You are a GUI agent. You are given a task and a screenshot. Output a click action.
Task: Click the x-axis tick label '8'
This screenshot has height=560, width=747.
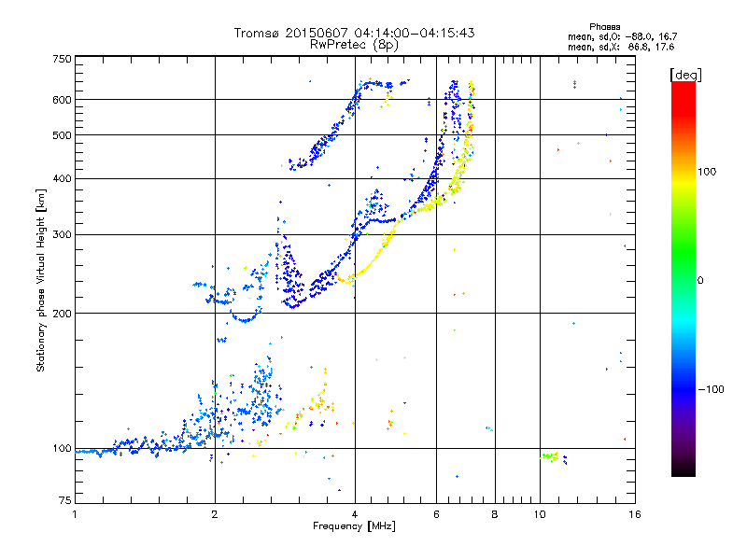(495, 514)
